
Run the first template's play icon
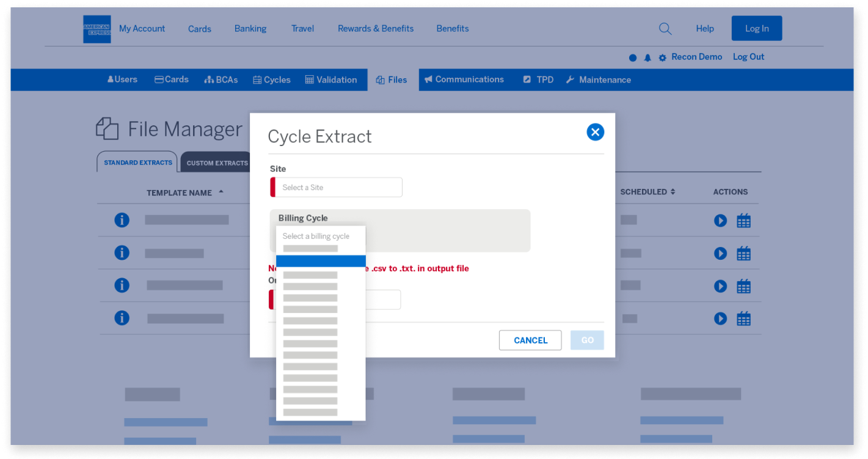point(720,221)
